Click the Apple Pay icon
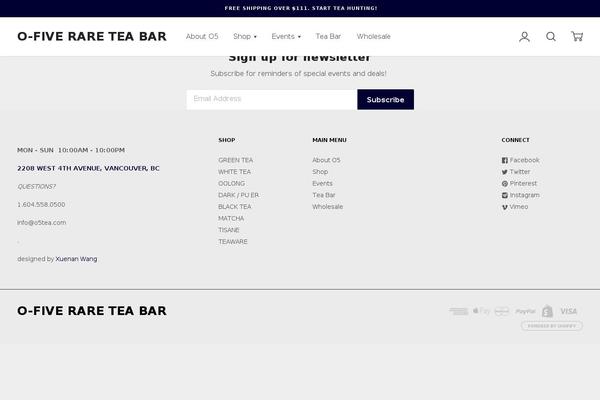 click(x=481, y=311)
